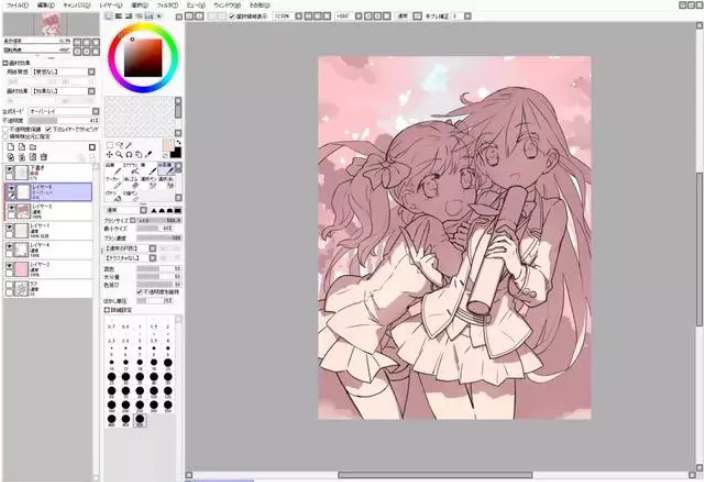This screenshot has height=482, width=704.
Task: Create a new linework layer
Action: [22, 147]
